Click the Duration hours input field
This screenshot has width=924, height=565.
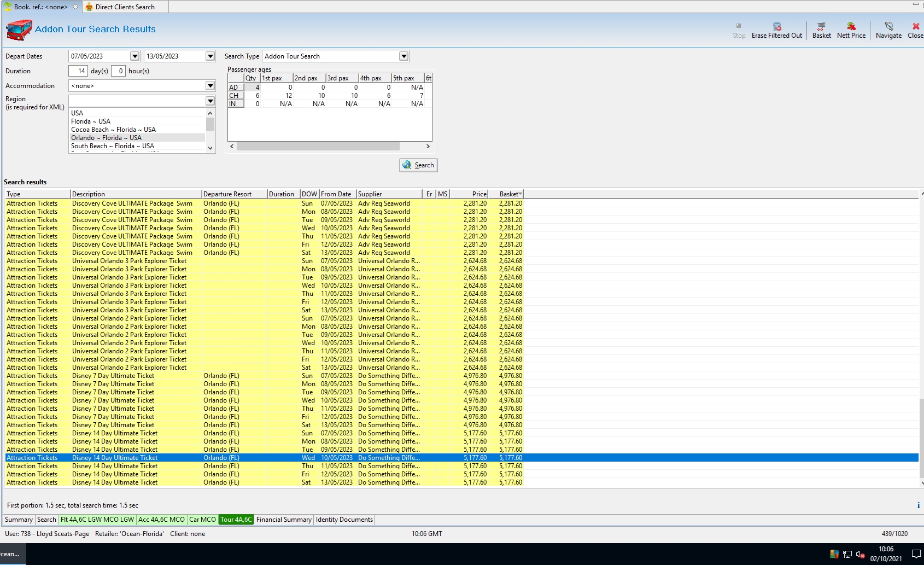click(x=118, y=71)
